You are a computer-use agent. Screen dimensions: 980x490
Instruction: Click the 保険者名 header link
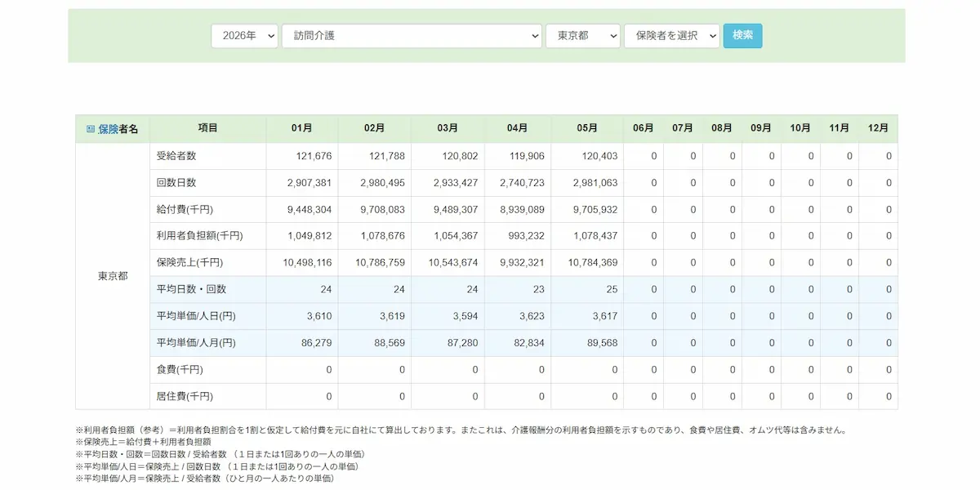click(118, 129)
